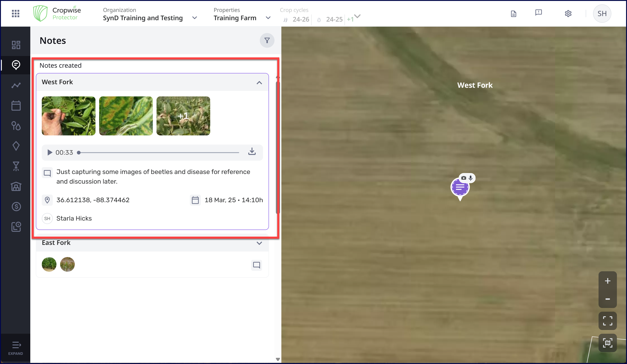
Task: Open the Properties Training Farm dropdown
Action: [x=268, y=18]
